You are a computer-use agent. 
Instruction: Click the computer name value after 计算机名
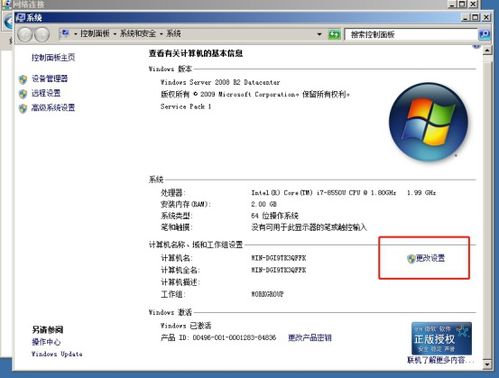pos(278,258)
